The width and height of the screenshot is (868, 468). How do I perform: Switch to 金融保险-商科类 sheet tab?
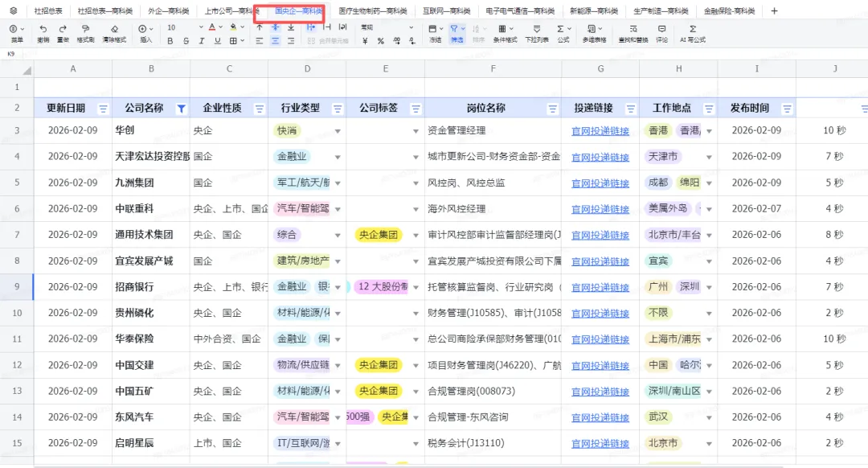click(729, 11)
